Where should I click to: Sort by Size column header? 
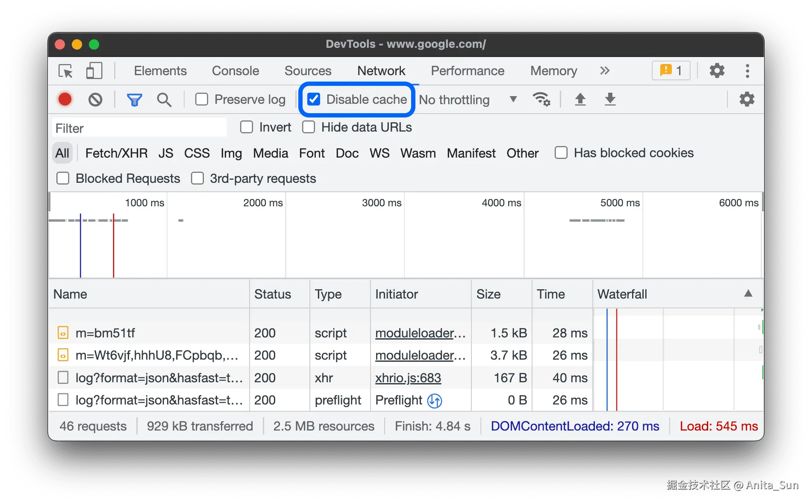click(502, 294)
